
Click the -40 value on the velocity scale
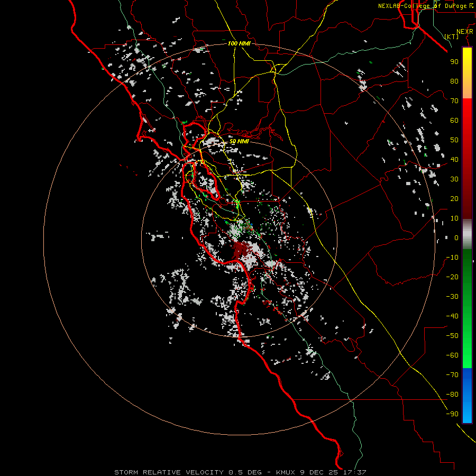(452, 316)
